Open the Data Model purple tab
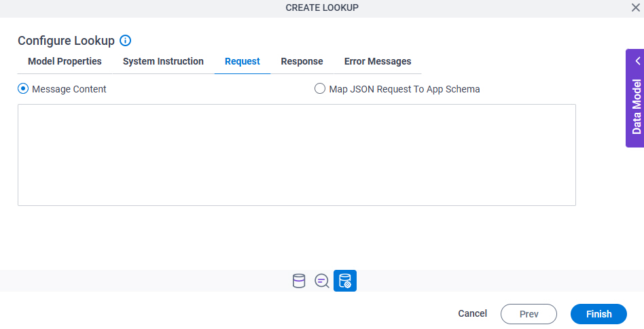Image resolution: width=644 pixels, height=329 pixels. [x=635, y=98]
